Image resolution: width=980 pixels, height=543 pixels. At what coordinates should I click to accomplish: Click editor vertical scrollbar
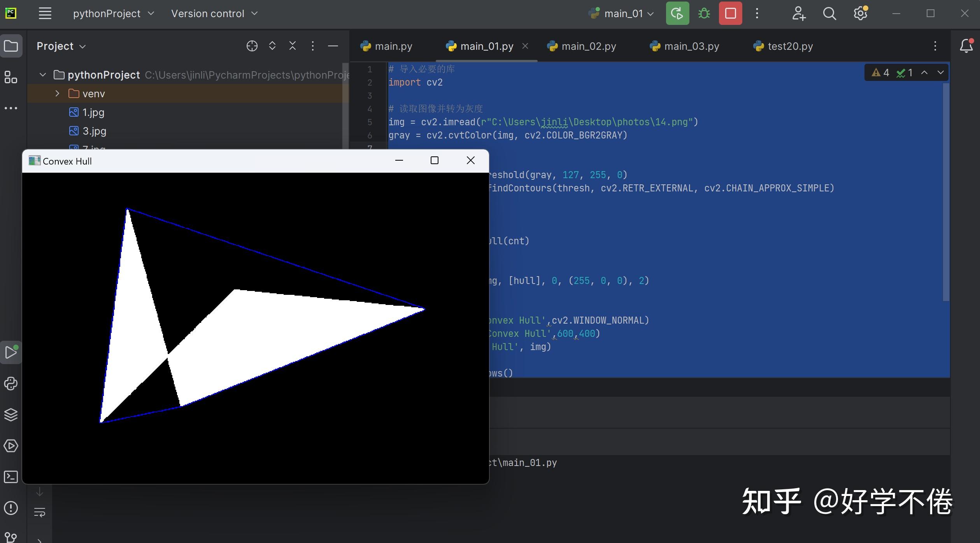pyautogui.click(x=946, y=192)
